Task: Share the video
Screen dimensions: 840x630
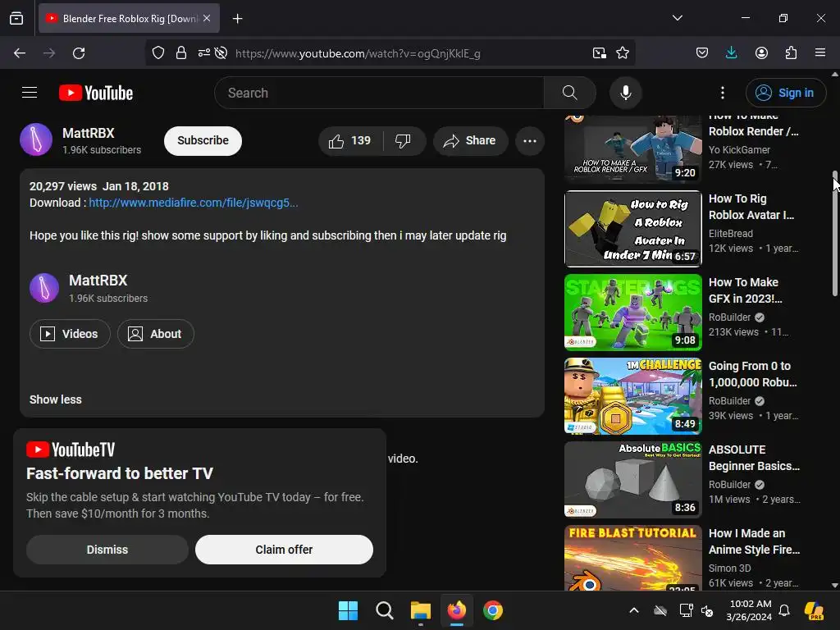Action: (470, 141)
